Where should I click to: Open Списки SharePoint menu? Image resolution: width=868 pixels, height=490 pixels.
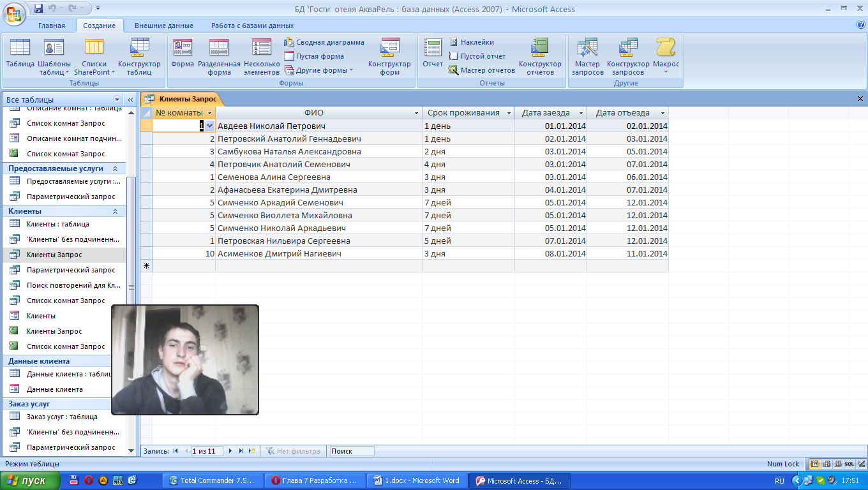point(94,56)
